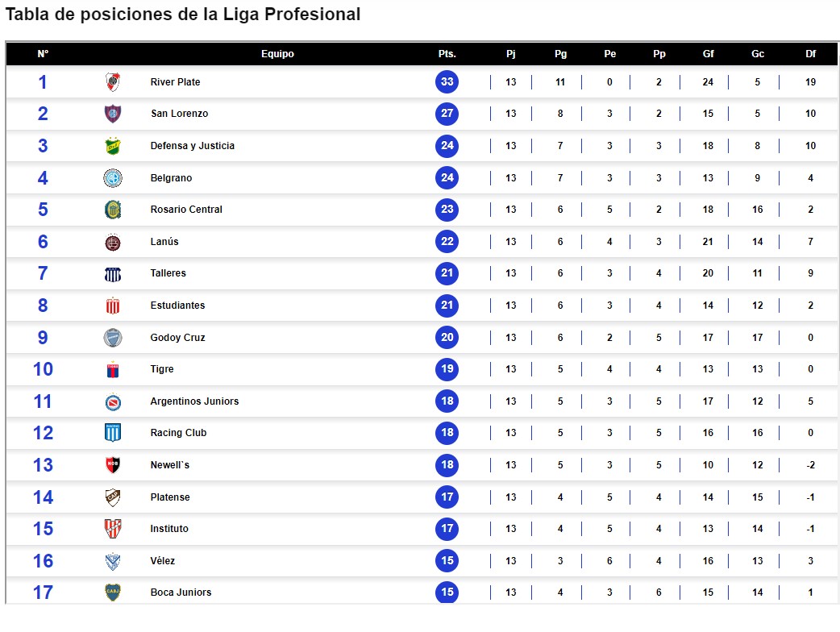
Task: Select the Df column header
Action: click(x=810, y=53)
